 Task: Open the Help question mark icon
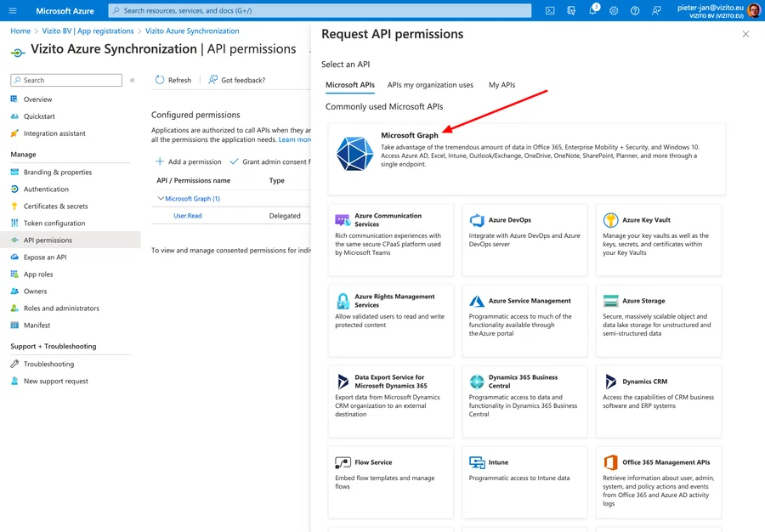[634, 10]
